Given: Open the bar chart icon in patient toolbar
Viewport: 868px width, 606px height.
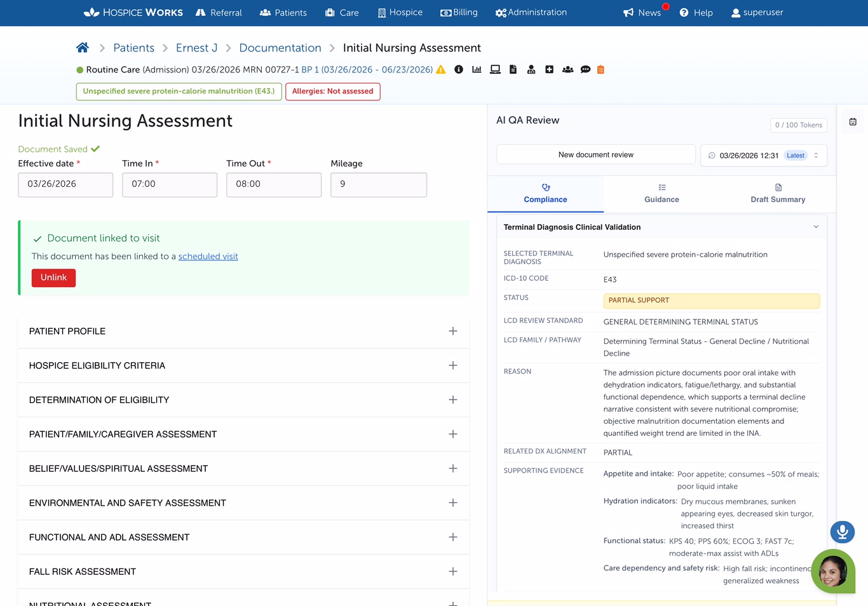Looking at the screenshot, I should coord(477,70).
